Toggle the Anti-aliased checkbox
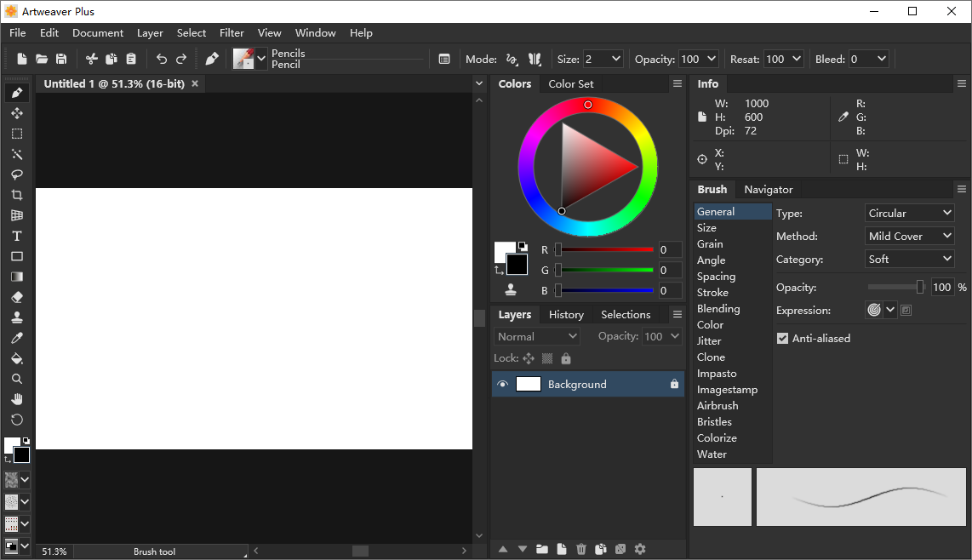The height and width of the screenshot is (560, 972). pyautogui.click(x=782, y=338)
